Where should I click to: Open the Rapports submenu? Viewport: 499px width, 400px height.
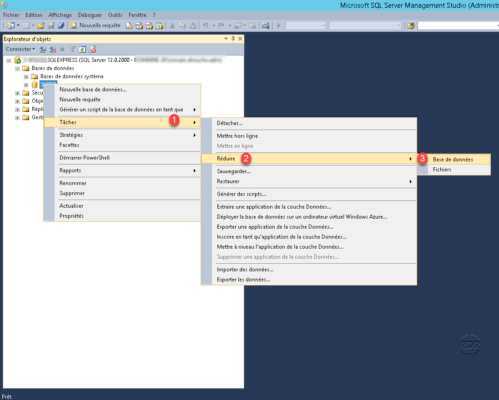tap(122, 170)
